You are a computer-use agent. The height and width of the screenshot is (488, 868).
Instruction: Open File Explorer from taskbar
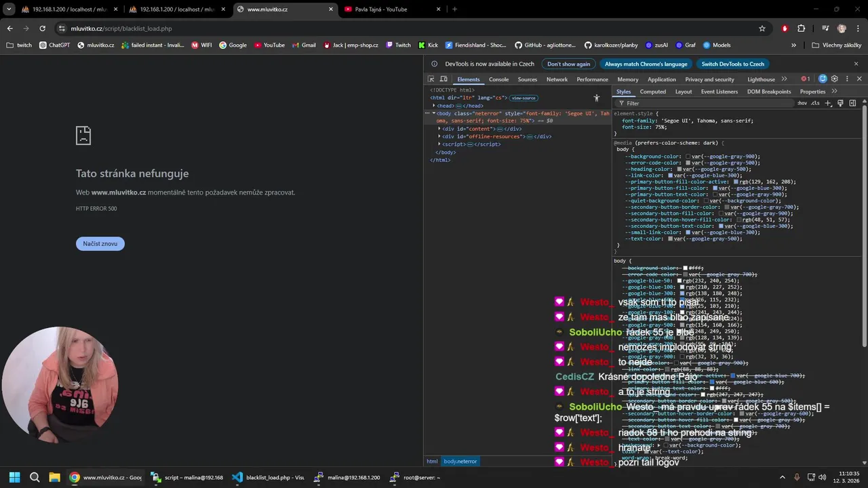click(x=54, y=477)
